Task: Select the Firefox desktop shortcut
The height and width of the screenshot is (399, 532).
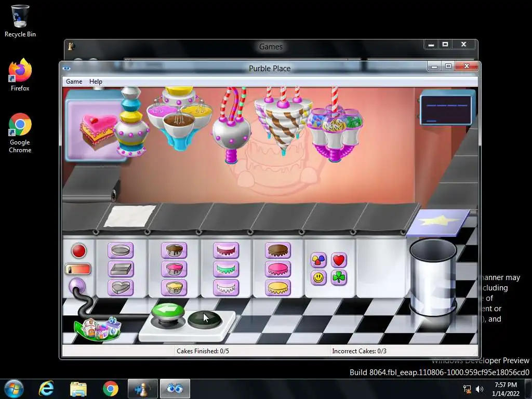Action: coord(20,75)
